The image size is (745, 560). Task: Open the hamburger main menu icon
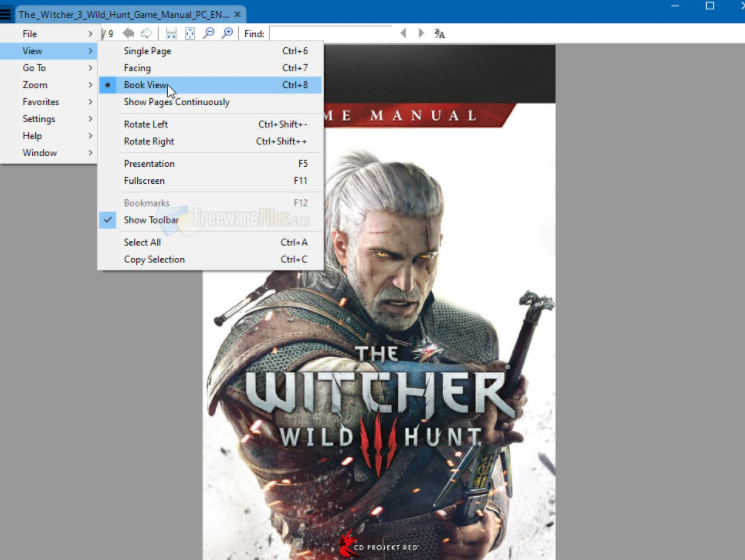pyautogui.click(x=5, y=14)
